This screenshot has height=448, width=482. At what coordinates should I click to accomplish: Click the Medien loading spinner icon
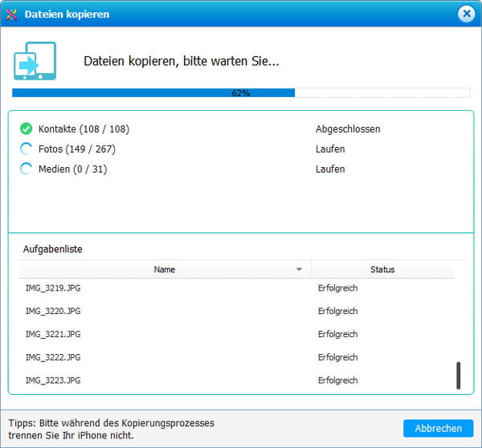[27, 169]
